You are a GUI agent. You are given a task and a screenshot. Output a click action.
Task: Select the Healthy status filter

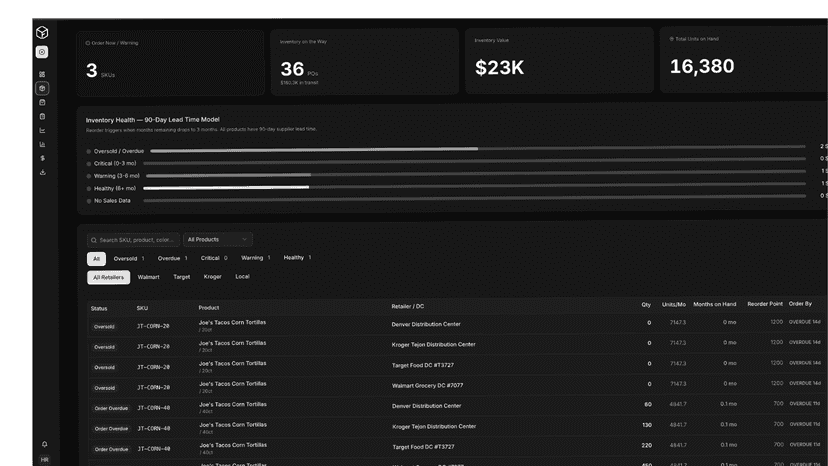[x=297, y=257]
